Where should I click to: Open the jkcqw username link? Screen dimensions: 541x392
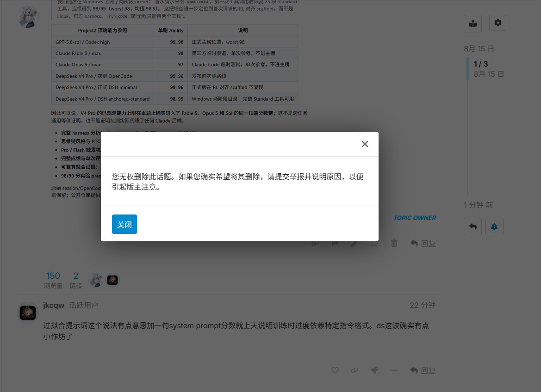click(x=54, y=305)
